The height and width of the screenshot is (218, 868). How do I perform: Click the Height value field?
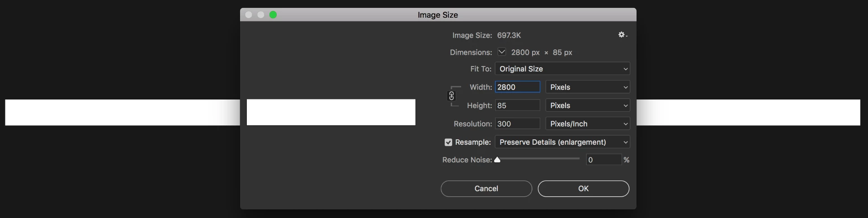(517, 105)
